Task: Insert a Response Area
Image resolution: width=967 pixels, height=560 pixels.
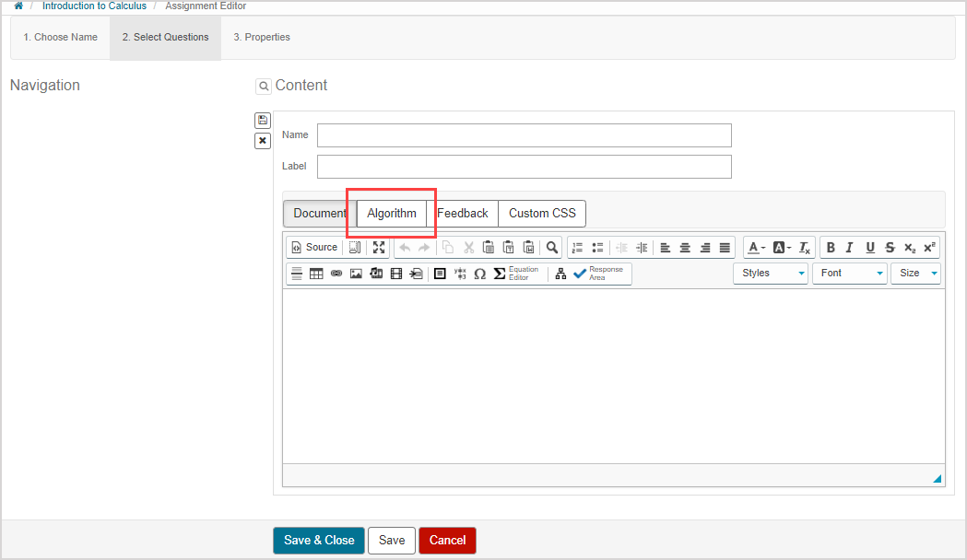Action: 598,274
